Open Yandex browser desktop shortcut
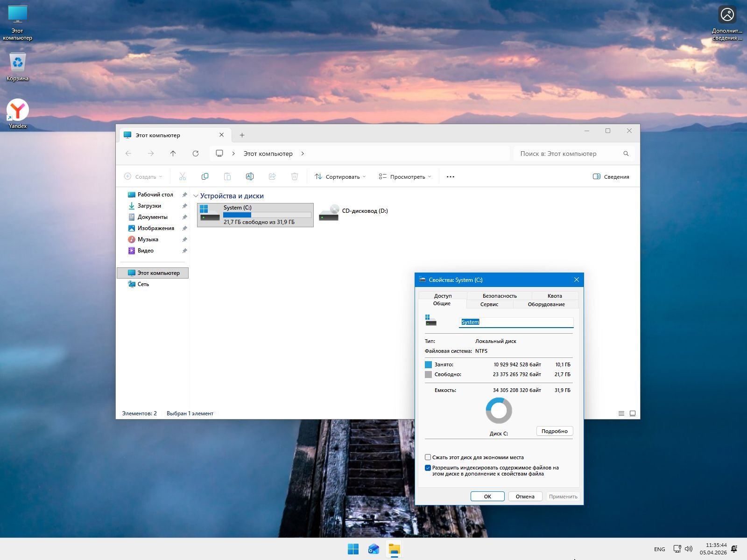 (18, 110)
